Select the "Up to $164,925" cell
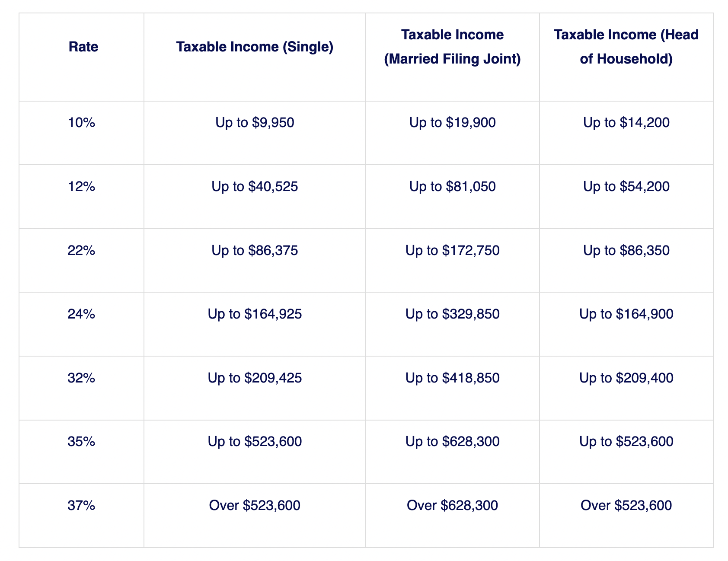 [x=255, y=314]
